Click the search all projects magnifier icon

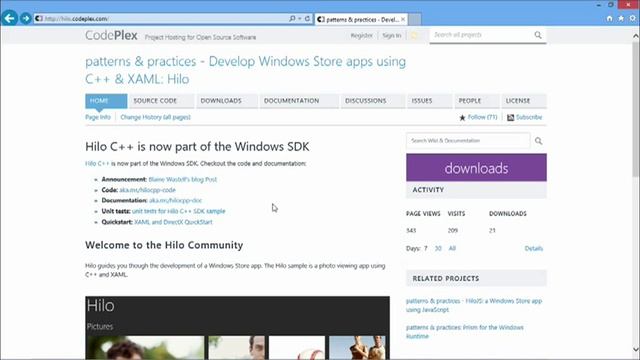coord(538,35)
